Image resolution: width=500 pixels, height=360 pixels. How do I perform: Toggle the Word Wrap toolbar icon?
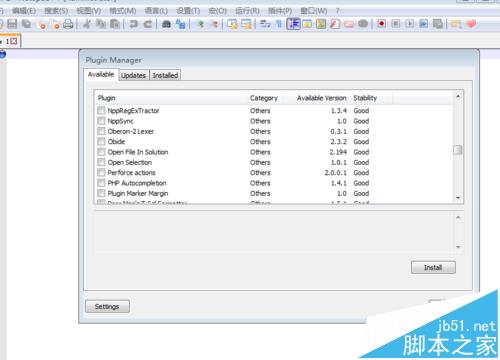coord(265,24)
